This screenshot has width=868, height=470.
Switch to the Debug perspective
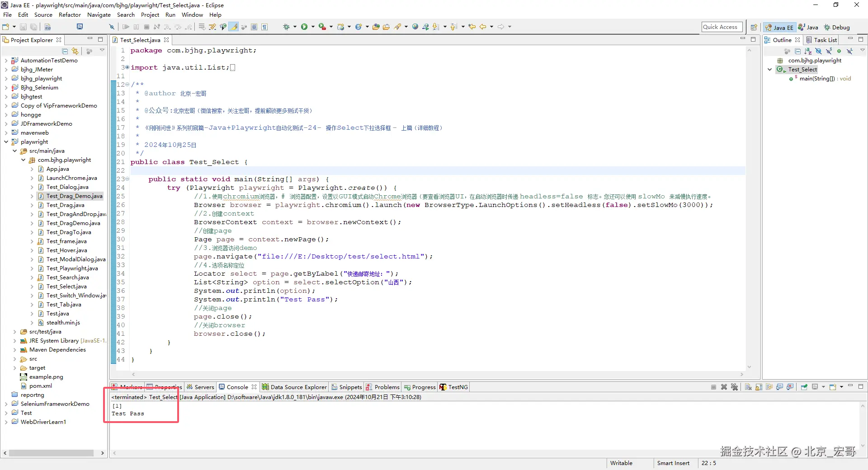tap(837, 27)
